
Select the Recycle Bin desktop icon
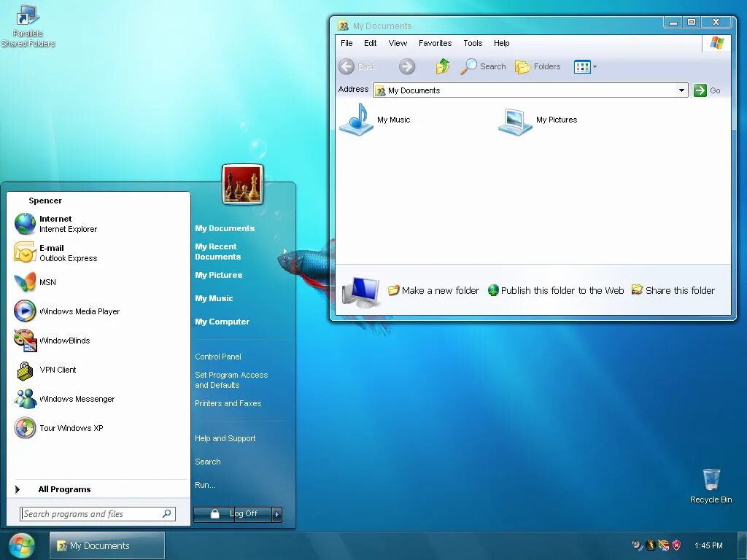point(711,486)
